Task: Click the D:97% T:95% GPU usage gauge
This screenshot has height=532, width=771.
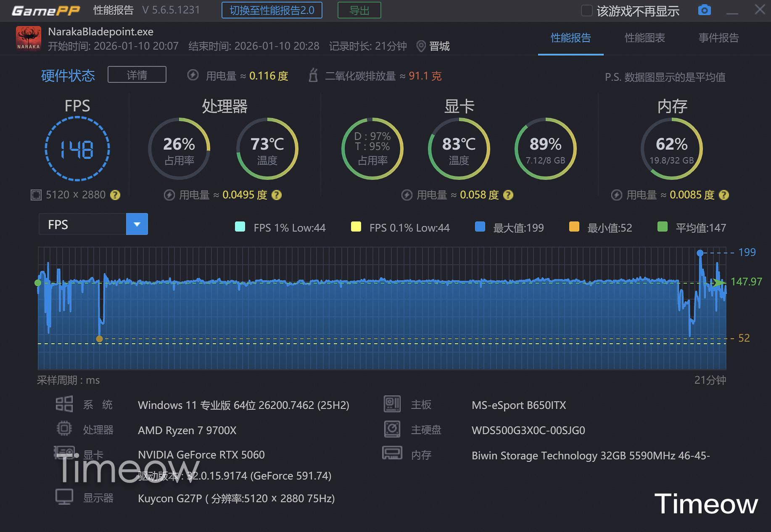Action: [x=372, y=149]
